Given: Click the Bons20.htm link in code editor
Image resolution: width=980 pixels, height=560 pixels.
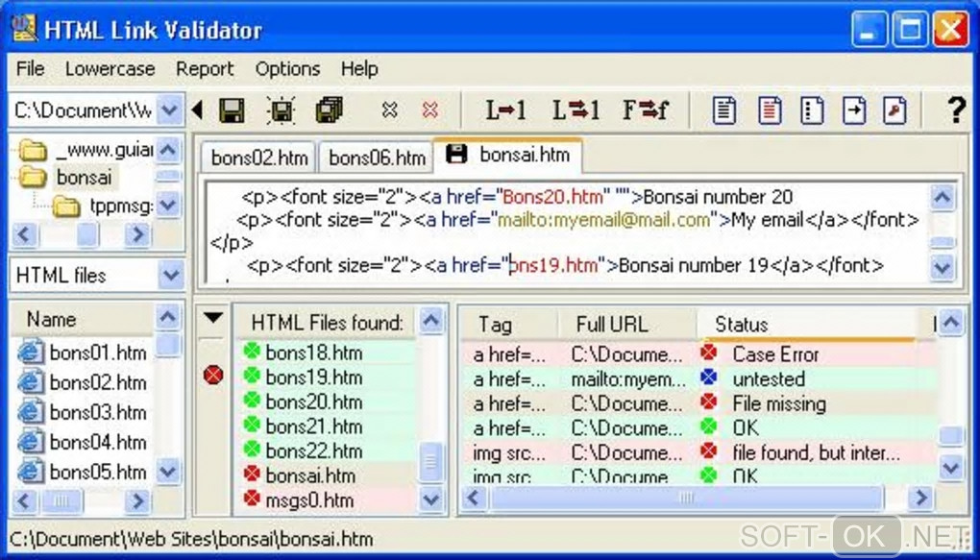Looking at the screenshot, I should 553,197.
